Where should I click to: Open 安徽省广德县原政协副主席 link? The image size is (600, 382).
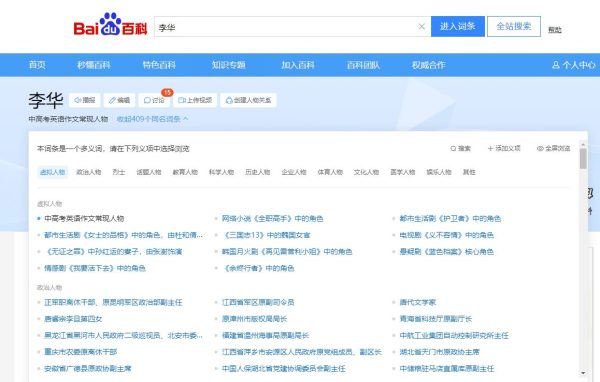pyautogui.click(x=88, y=369)
